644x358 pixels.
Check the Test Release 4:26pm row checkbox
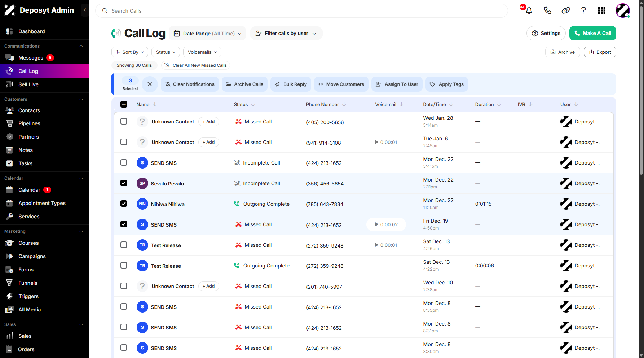click(124, 245)
